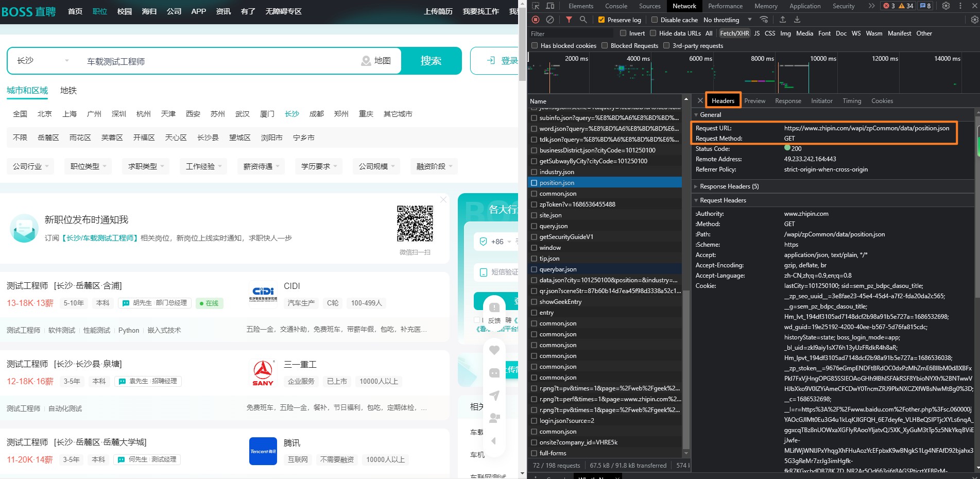
Task: Collapse the floating sidebar arrow
Action: pos(494,441)
